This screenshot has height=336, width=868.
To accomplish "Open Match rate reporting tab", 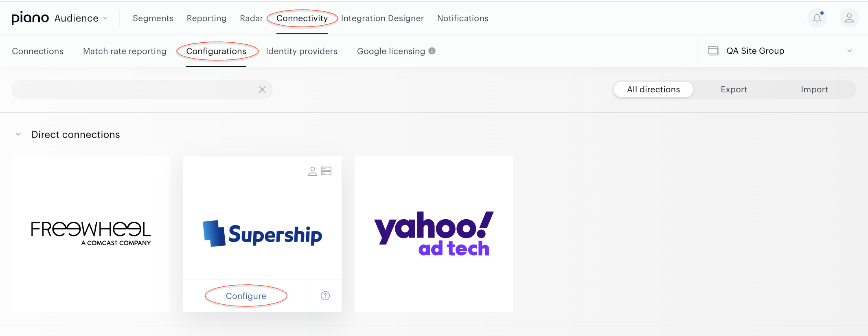I will click(x=125, y=51).
